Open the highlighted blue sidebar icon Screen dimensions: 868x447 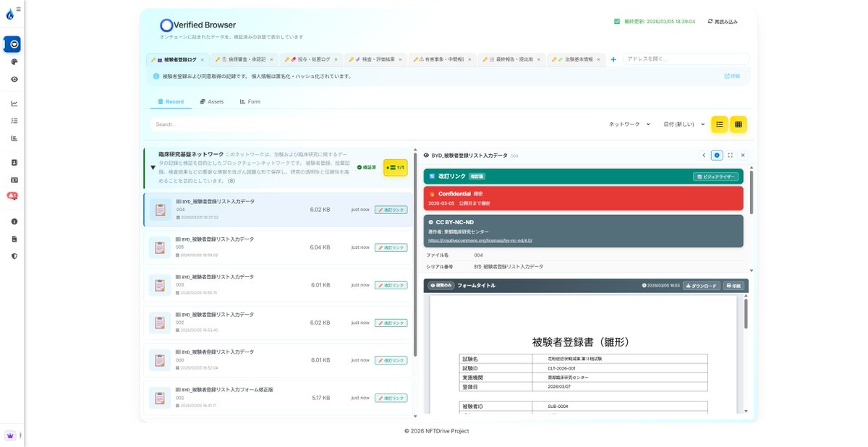coord(12,44)
